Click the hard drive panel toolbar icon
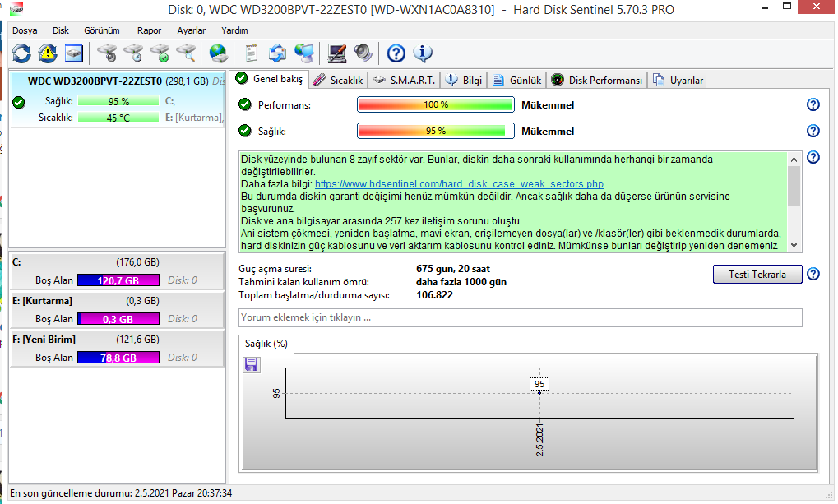Screen dimensions: 838x504 tap(74, 53)
